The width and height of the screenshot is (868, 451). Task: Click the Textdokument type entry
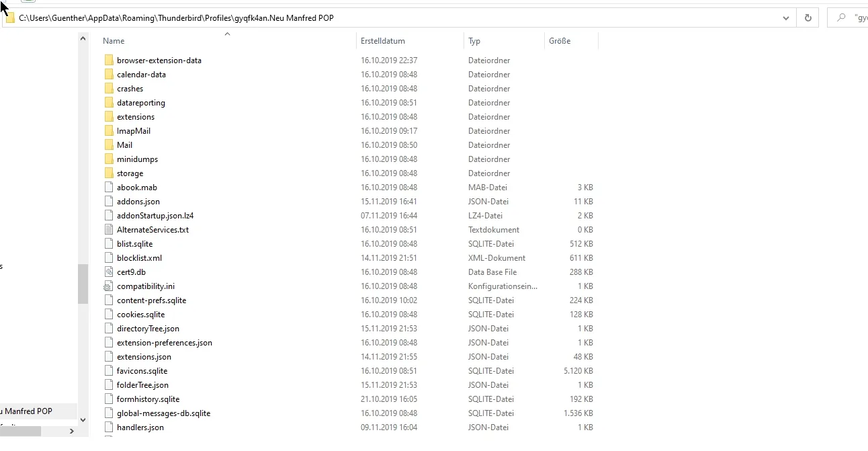tap(494, 230)
